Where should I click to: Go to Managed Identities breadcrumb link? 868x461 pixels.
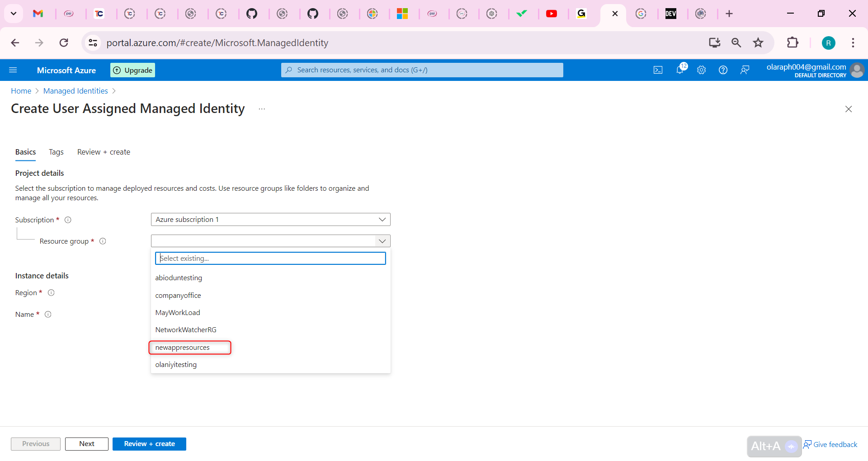[75, 91]
